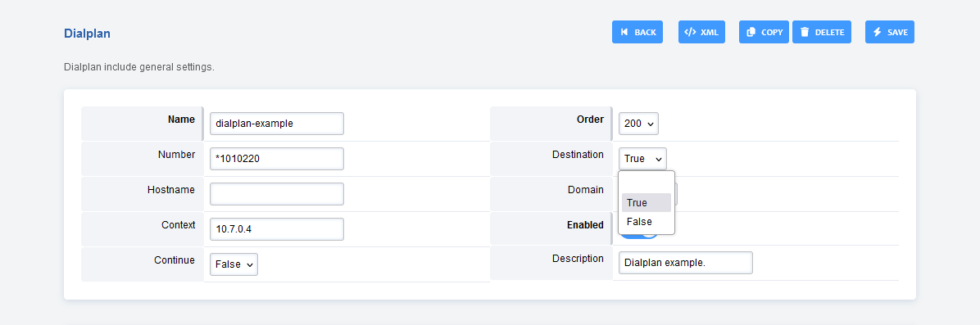The width and height of the screenshot is (980, 325).
Task: Click the DELETE button label
Action: [829, 32]
